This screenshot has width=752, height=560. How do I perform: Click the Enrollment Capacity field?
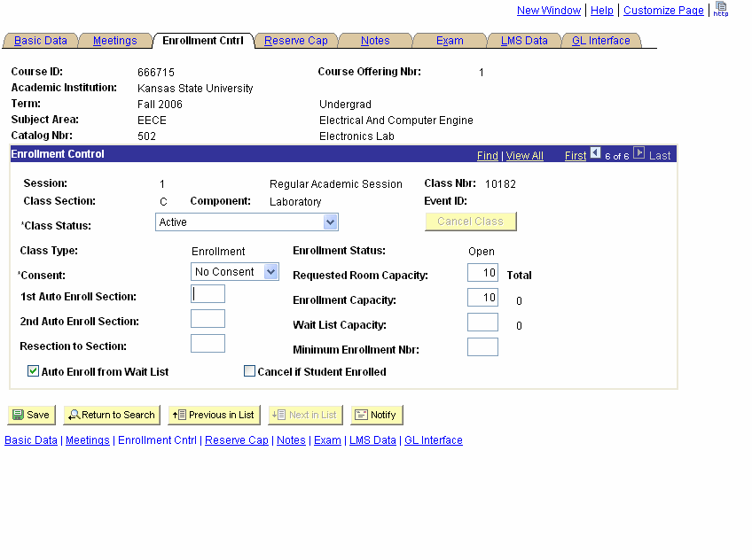[483, 298]
